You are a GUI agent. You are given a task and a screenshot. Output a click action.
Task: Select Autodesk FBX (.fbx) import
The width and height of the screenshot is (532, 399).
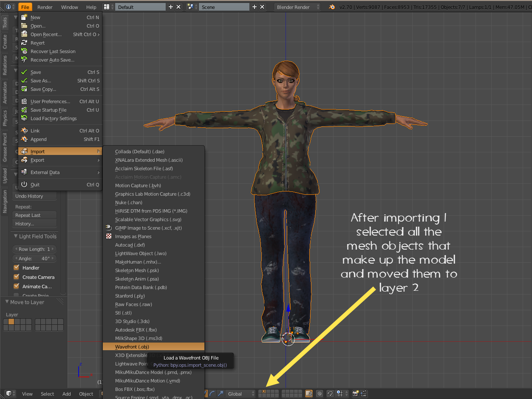pos(153,330)
